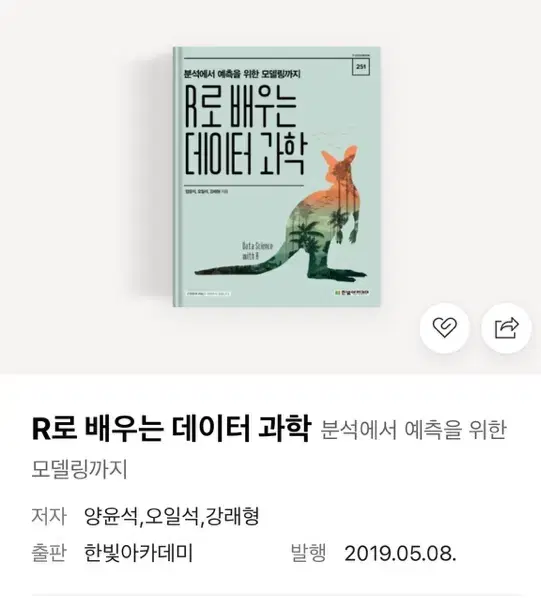Open author 강래형 link
Screen dimensions: 541x598
pyautogui.click(x=233, y=516)
